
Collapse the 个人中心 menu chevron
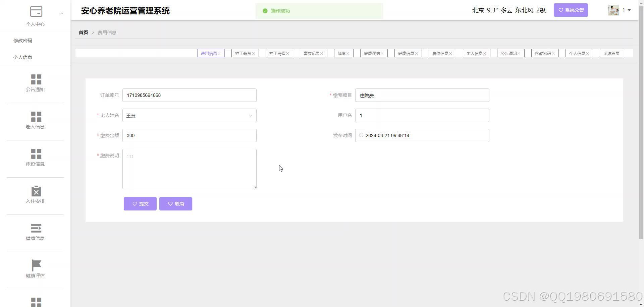(x=61, y=14)
